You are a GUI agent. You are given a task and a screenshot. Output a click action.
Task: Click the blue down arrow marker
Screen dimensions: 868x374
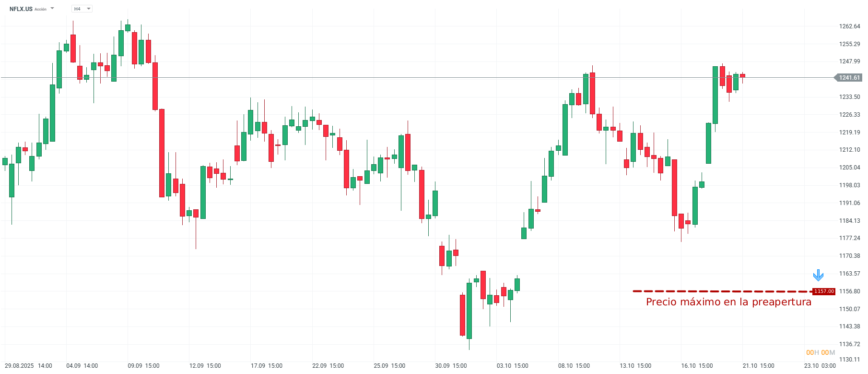(818, 275)
